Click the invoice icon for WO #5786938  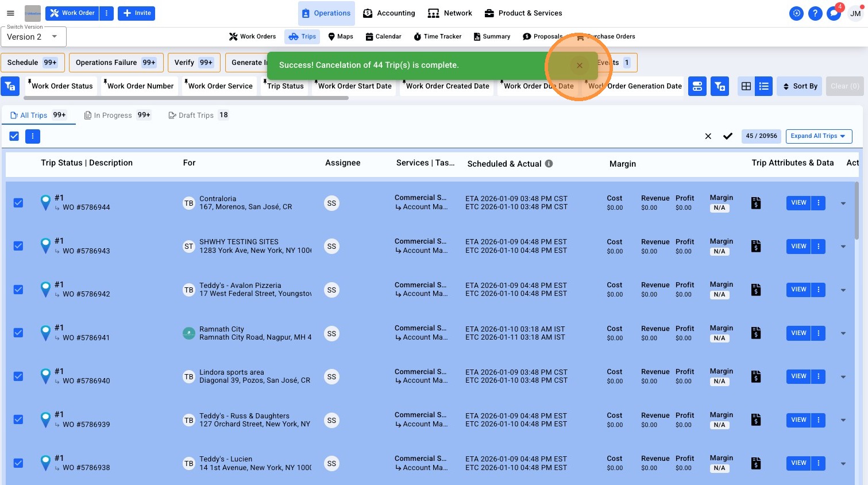coord(756,463)
